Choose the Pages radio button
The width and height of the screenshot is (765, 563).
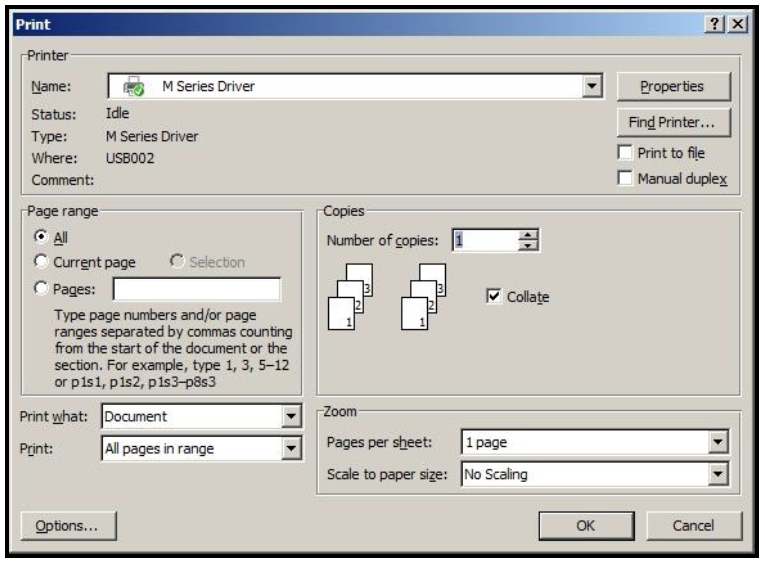(x=41, y=288)
